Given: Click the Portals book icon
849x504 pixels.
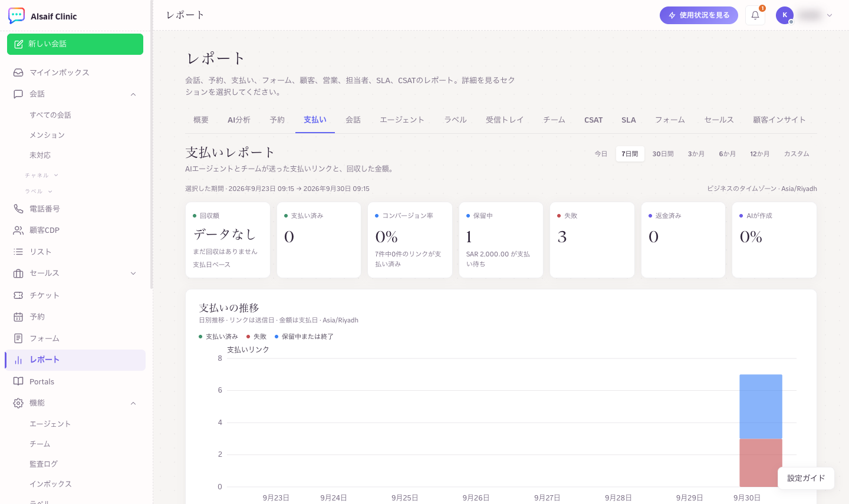Looking at the screenshot, I should 18,381.
